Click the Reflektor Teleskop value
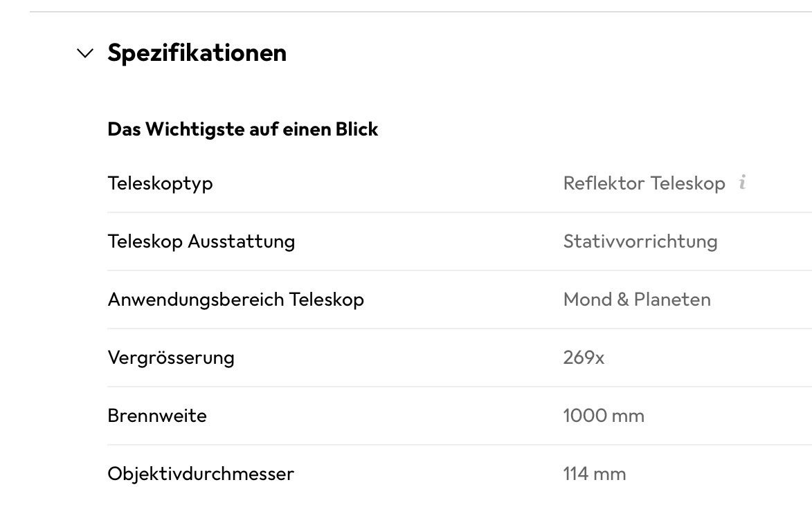Viewport: 812px width, 516px height. click(x=644, y=183)
